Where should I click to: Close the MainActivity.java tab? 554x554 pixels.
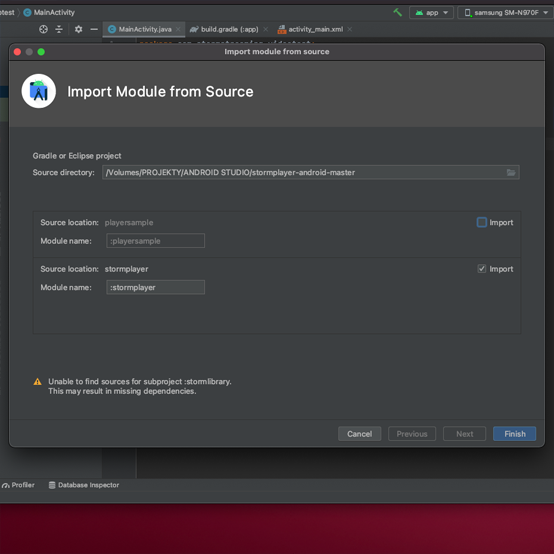[178, 29]
